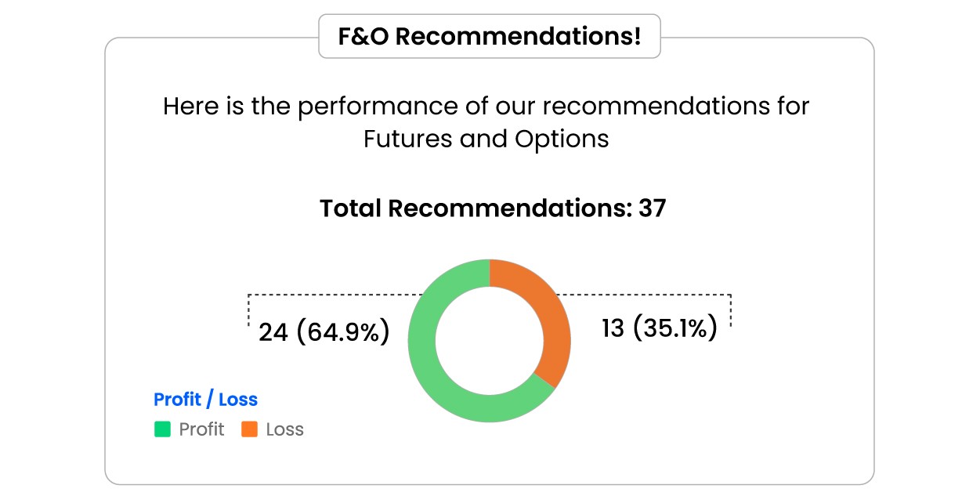This screenshot has width=980, height=496.
Task: Toggle the "Profit" legend label
Action: [x=201, y=429]
